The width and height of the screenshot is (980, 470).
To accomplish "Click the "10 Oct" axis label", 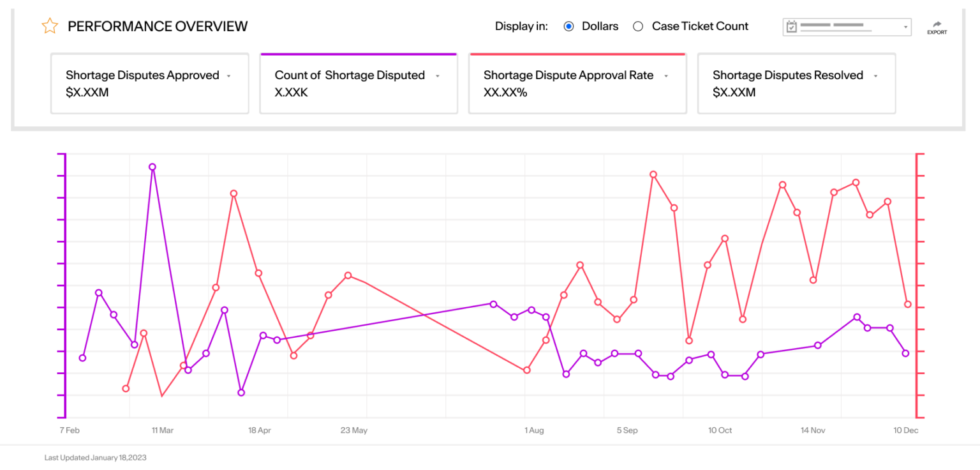I will pyautogui.click(x=720, y=430).
